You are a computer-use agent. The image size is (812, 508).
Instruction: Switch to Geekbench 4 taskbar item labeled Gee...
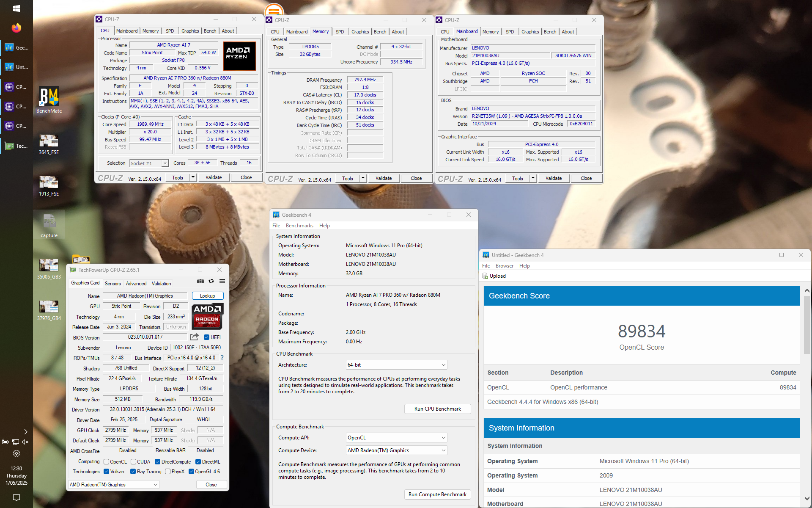(x=16, y=47)
